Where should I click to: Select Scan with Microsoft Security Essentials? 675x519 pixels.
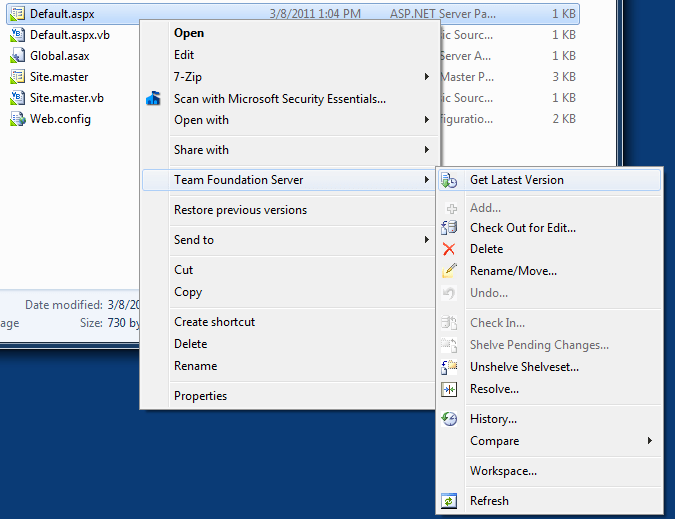click(x=289, y=99)
